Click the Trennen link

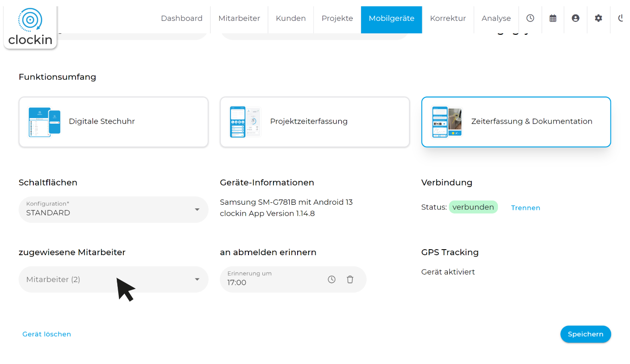[x=526, y=208]
